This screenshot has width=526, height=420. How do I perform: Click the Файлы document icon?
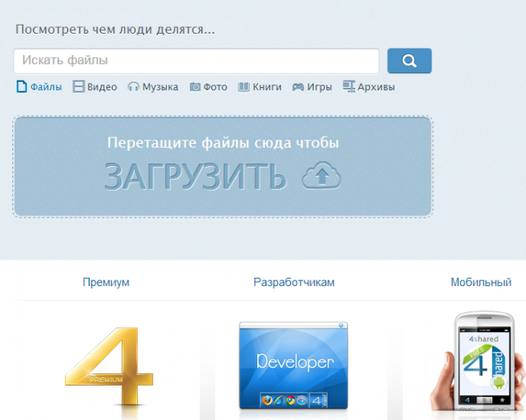(22, 86)
